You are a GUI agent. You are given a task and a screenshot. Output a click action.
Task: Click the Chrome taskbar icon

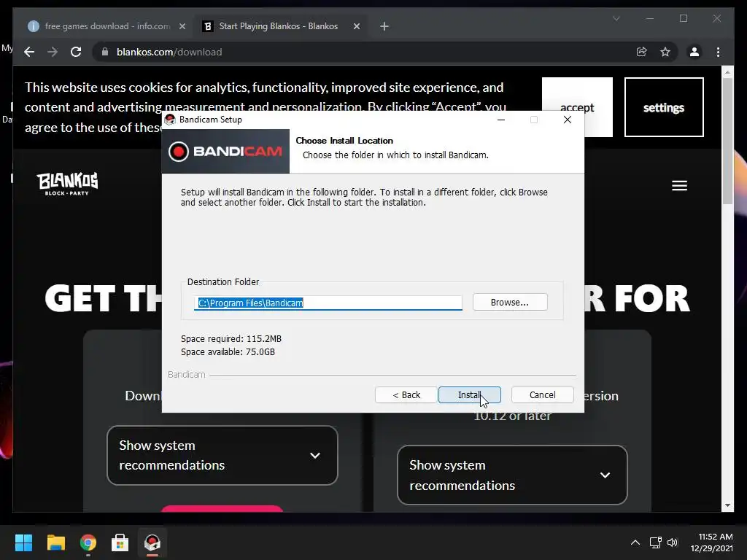tap(88, 542)
